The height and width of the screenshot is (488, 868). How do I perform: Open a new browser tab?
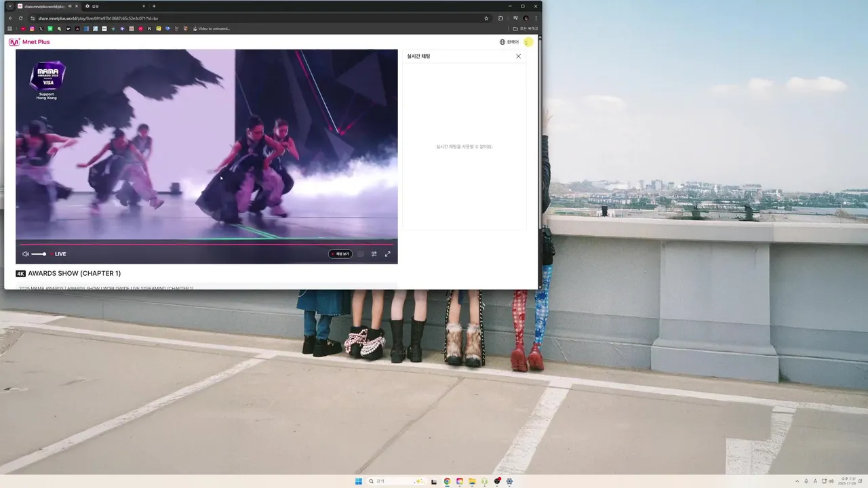coord(154,6)
